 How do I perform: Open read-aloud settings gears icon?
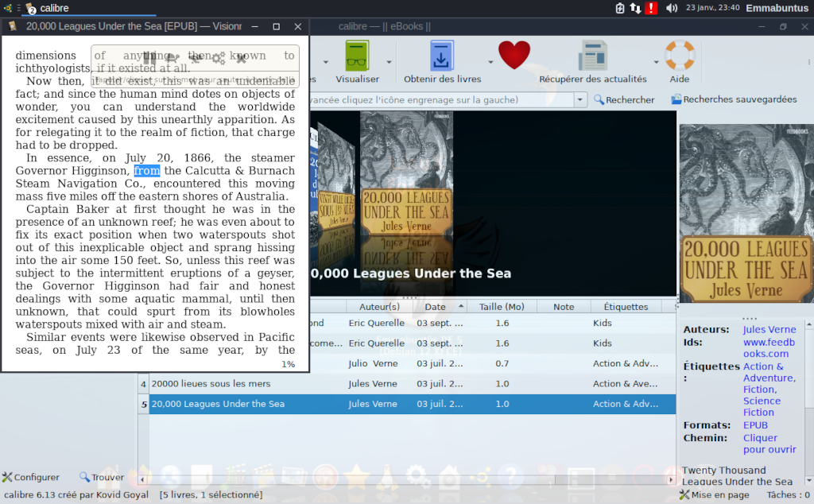point(219,57)
